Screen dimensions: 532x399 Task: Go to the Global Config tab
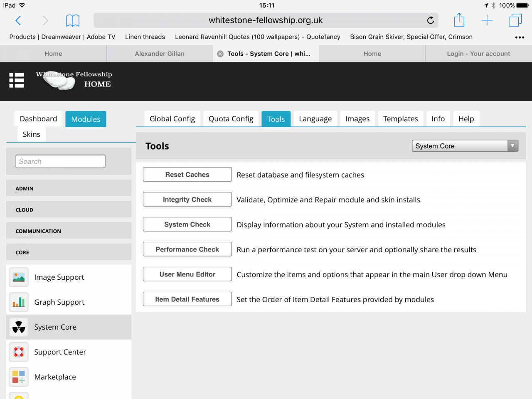click(x=172, y=119)
